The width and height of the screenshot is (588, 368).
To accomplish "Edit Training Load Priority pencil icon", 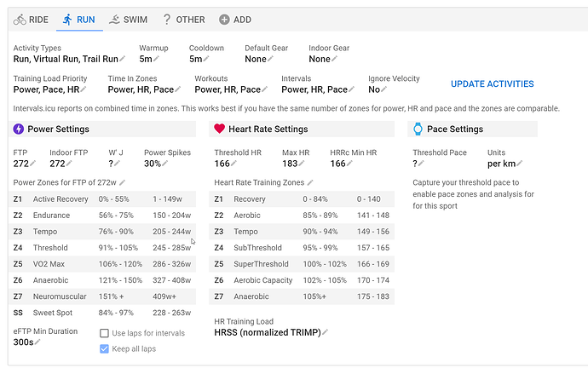I will (84, 89).
